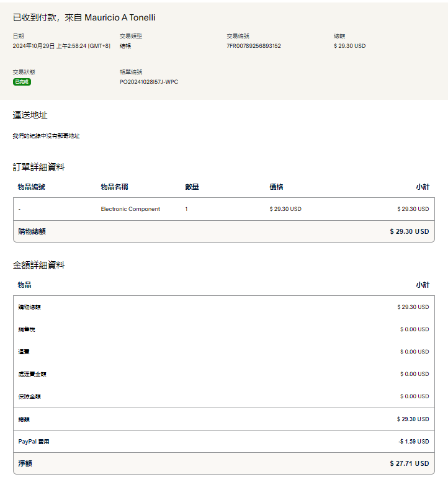Click the payer name Mauricio A Tonelli
This screenshot has width=448, height=482.
[x=119, y=17]
